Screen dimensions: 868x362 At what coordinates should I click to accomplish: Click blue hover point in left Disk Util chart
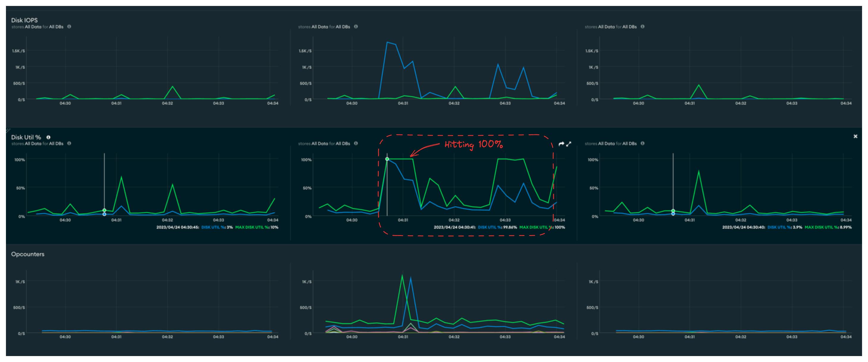(x=104, y=214)
